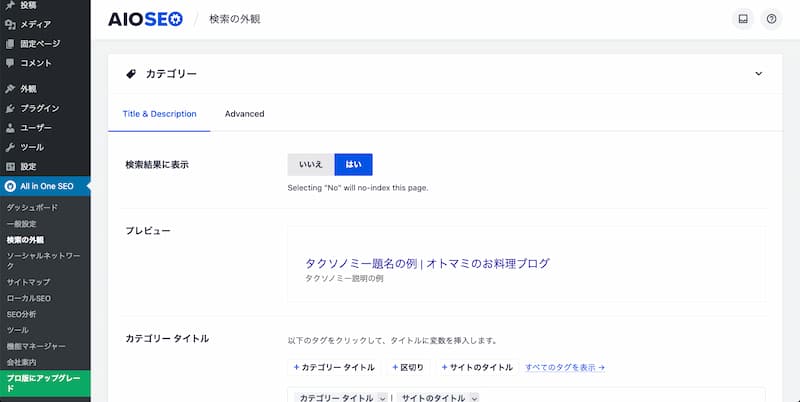
Task: Open the All in One SEO menu
Action: pyautogui.click(x=45, y=186)
